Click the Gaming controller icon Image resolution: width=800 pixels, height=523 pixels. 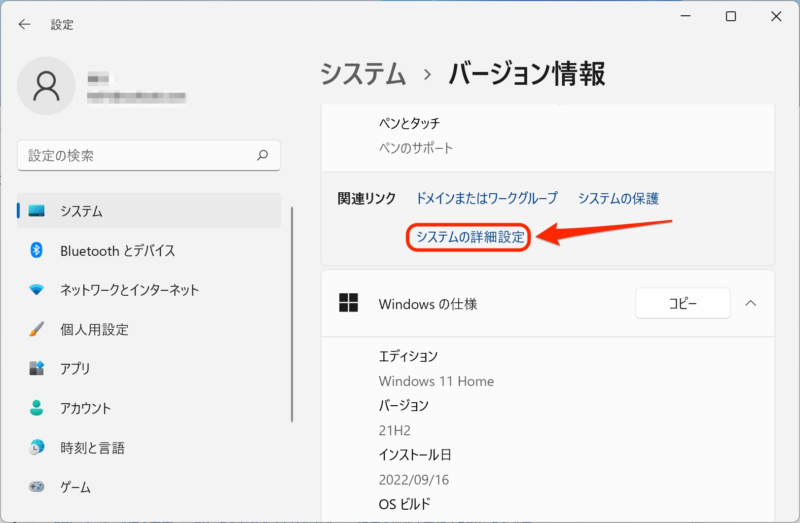pos(36,487)
